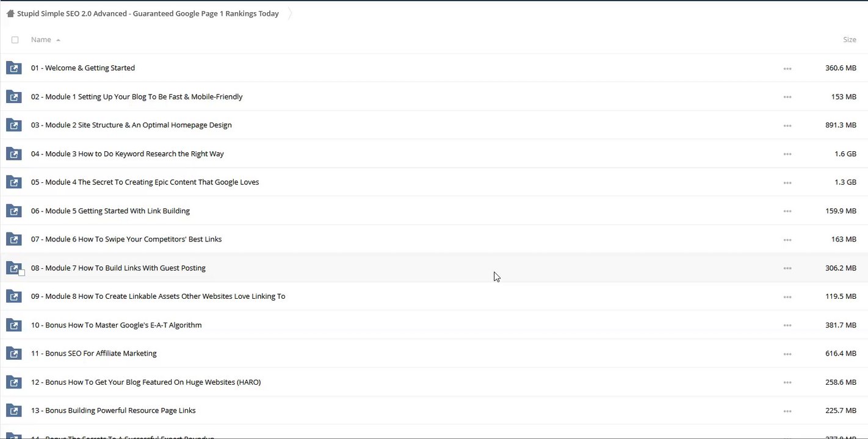
Task: Click the home icon in breadcrumb
Action: (10, 13)
